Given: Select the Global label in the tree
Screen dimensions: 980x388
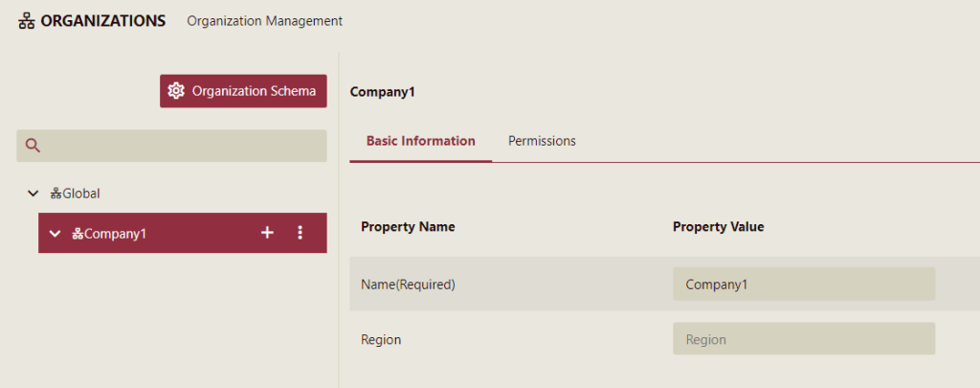Looking at the screenshot, I should (x=82, y=194).
